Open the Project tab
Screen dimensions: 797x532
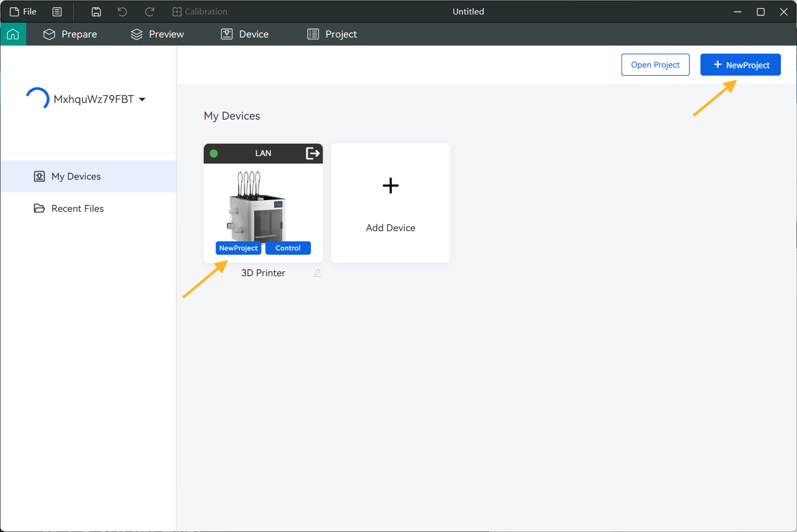pyautogui.click(x=332, y=34)
